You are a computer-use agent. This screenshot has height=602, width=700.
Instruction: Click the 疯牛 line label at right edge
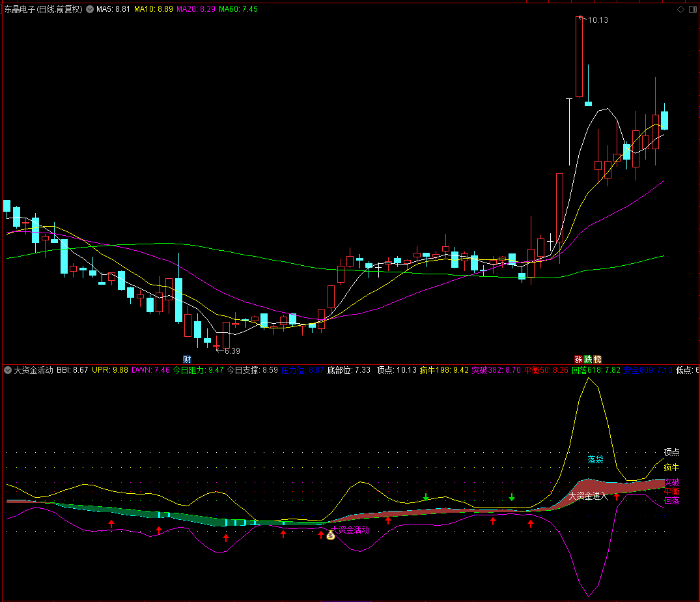(x=671, y=468)
